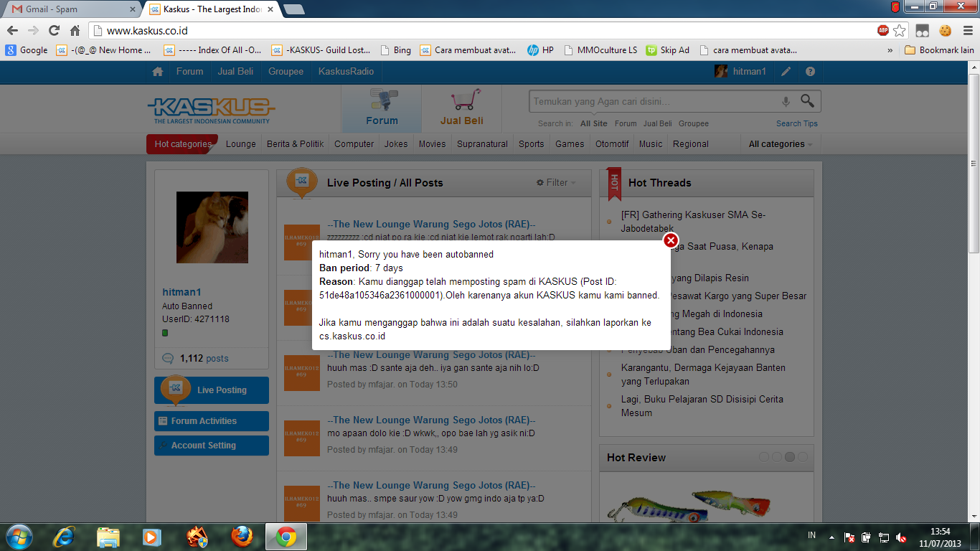Open the Otomotif category
980x551 pixels.
coord(612,144)
